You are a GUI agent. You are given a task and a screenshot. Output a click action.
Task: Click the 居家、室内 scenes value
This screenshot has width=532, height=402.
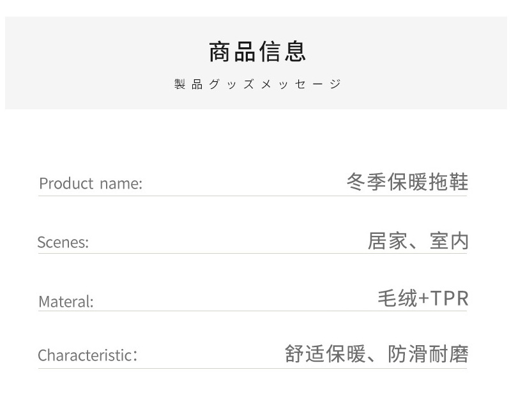(418, 241)
